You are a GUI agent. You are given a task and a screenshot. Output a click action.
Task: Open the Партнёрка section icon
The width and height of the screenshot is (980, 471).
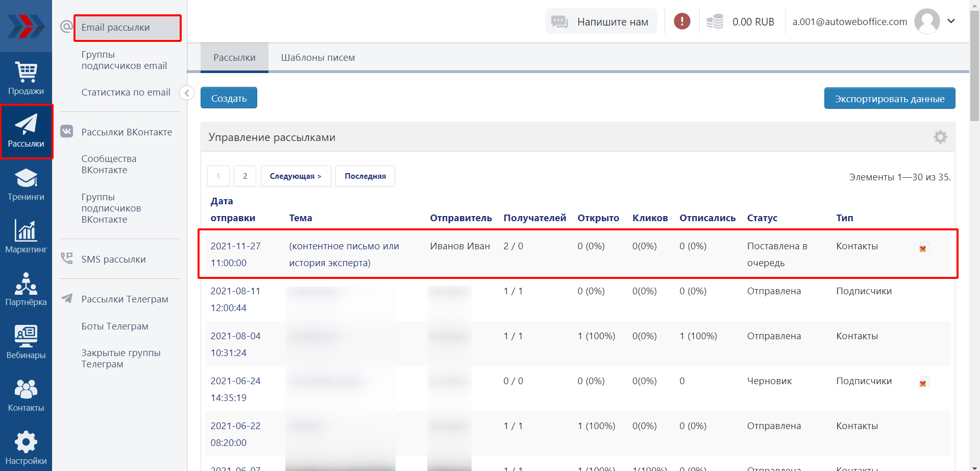26,289
